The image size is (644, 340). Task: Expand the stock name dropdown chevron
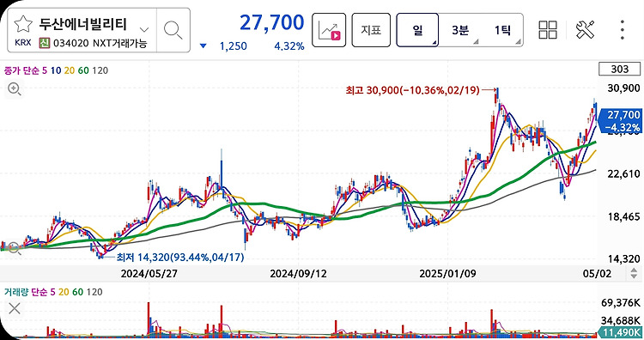(x=143, y=29)
